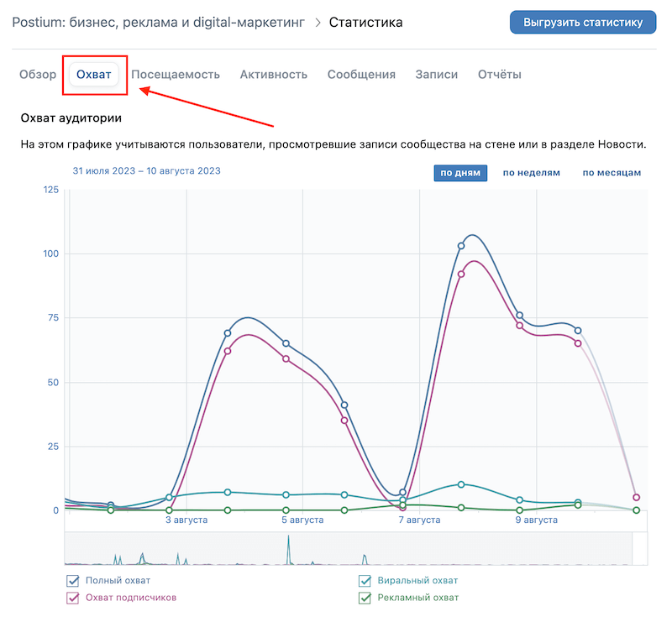Screen dimensions: 672x622
Task: Click the 5 августа label on the x-axis
Action: point(302,520)
